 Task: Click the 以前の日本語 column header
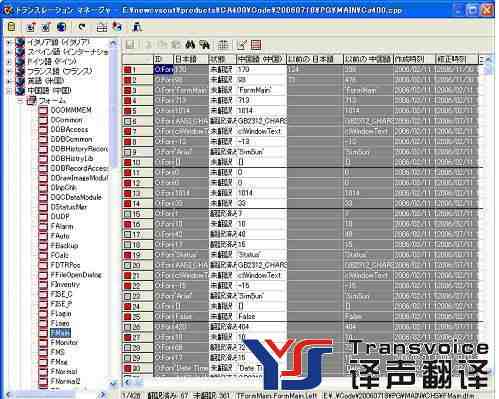click(314, 59)
